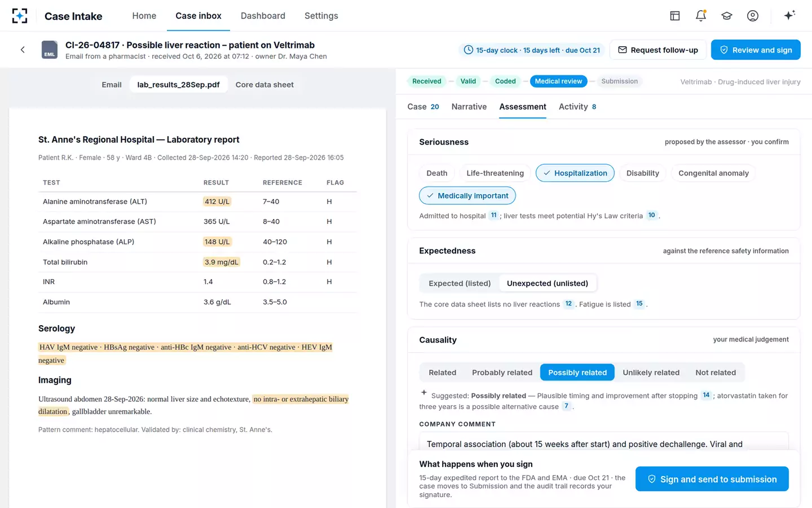Screen dimensions: 812x508
Task: Open citation 15 after Fatigue is listed
Action: [639, 304]
